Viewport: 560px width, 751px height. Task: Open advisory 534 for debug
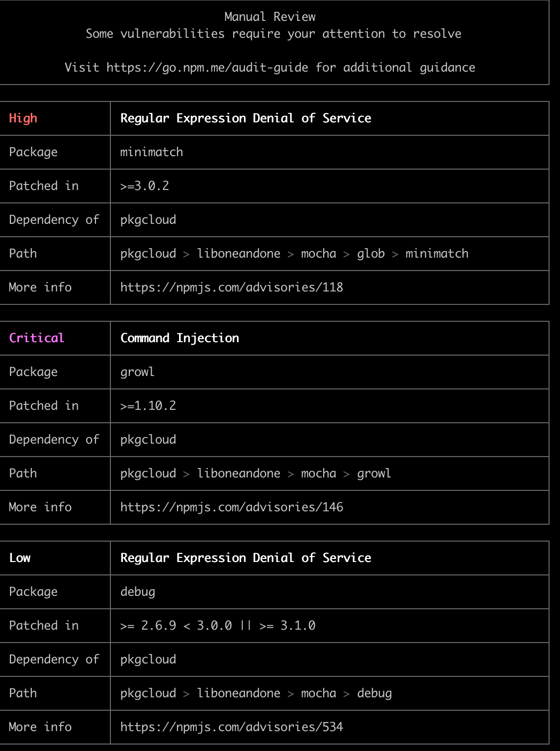pyautogui.click(x=231, y=727)
